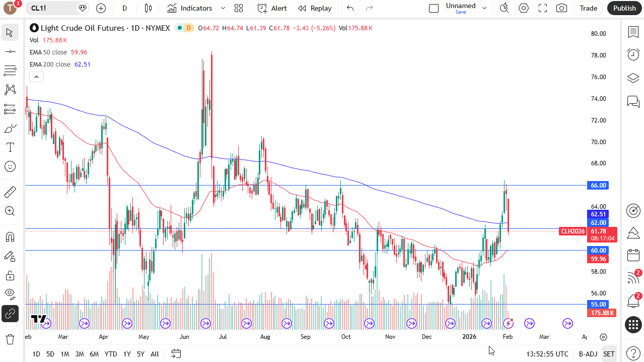Select the trend line drawing tool

[10, 51]
